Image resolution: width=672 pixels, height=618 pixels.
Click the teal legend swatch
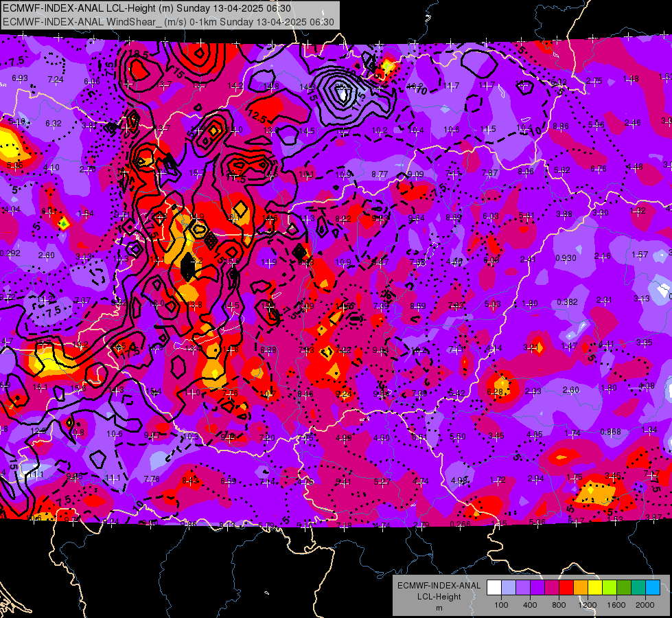(638, 588)
